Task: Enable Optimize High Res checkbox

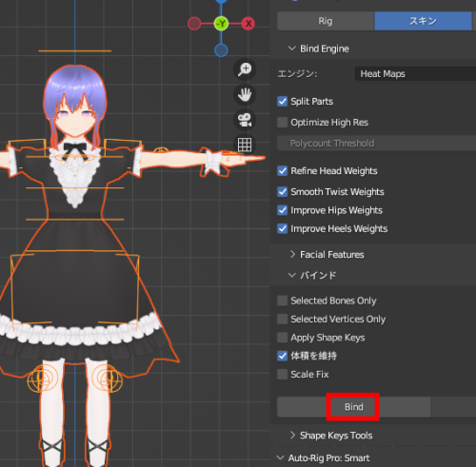Action: pos(282,123)
